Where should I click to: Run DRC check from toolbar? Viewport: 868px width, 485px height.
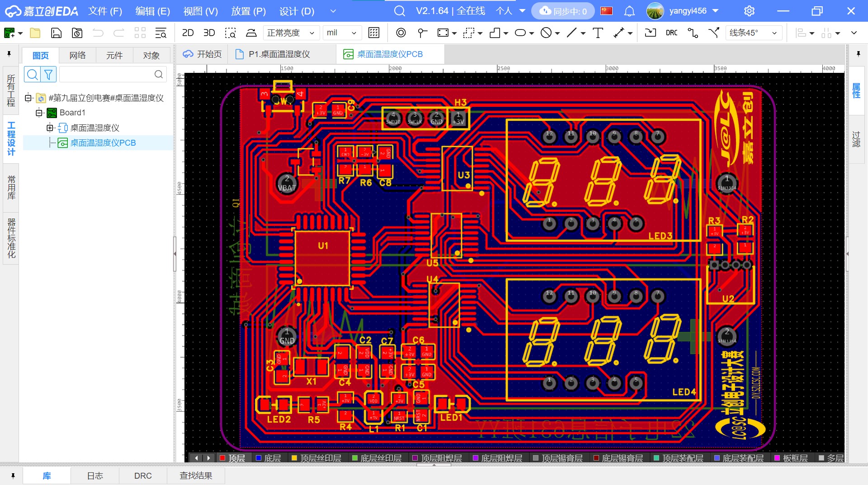671,33
